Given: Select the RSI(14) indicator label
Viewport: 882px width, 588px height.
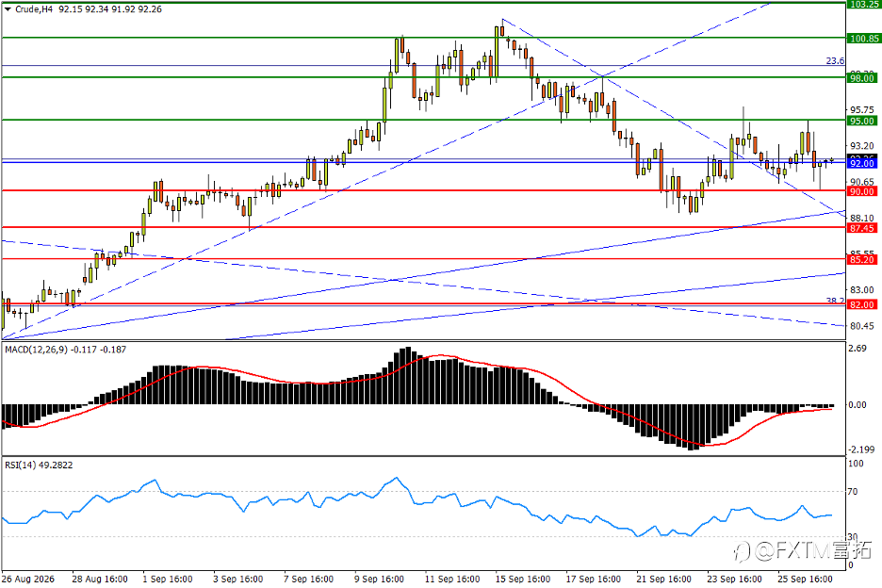Looking at the screenshot, I should [x=20, y=465].
